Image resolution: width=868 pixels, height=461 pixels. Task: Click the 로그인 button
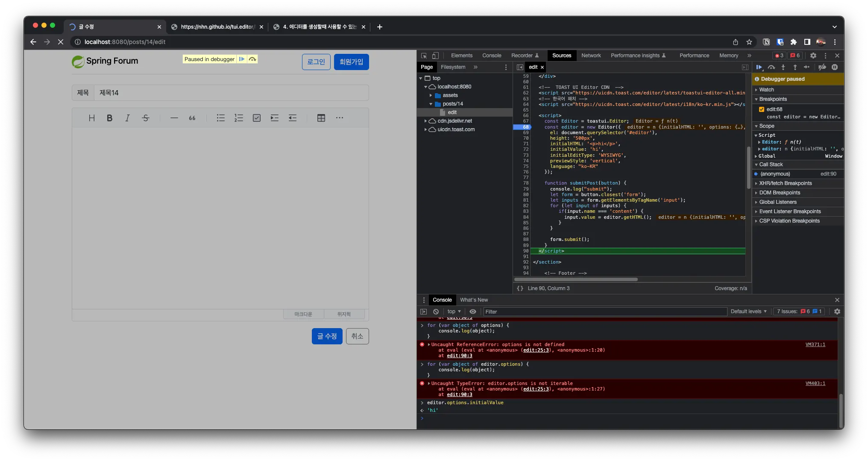(x=316, y=62)
